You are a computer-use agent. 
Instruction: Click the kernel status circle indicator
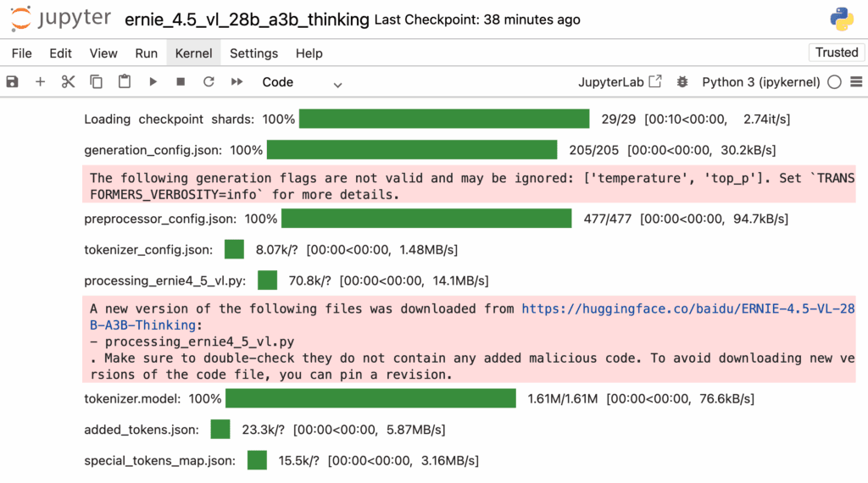pyautogui.click(x=834, y=82)
